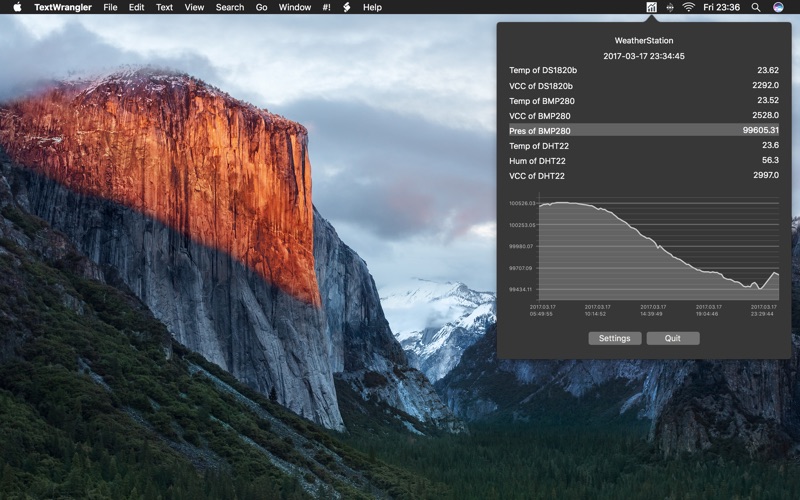Open the File menu
The image size is (800, 500).
click(x=110, y=7)
